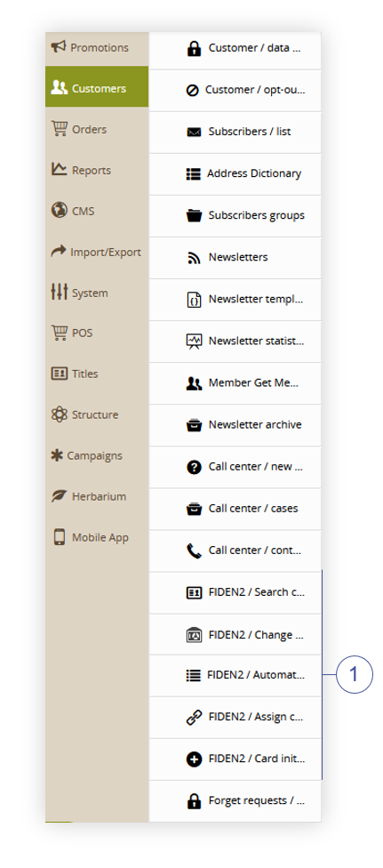Click the Structure atom icon
The height and width of the screenshot is (868, 383).
pyautogui.click(x=60, y=414)
